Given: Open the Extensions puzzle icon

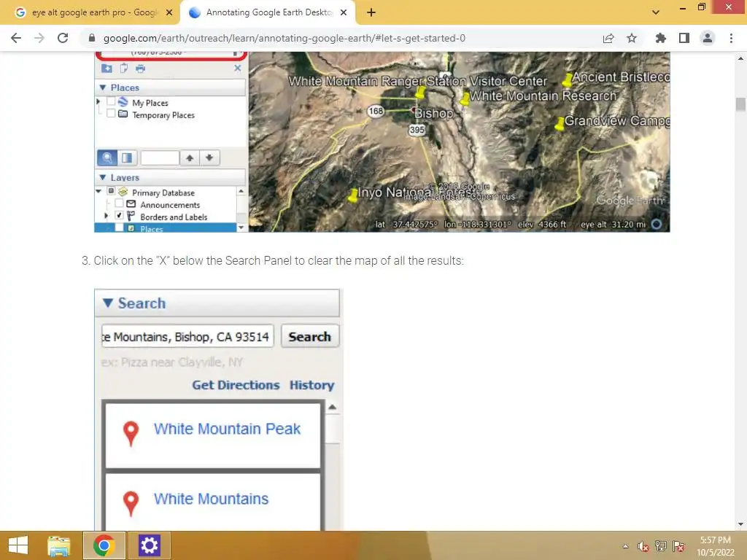Looking at the screenshot, I should click(x=660, y=38).
